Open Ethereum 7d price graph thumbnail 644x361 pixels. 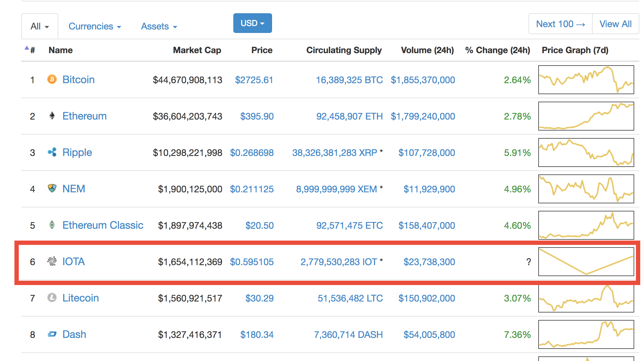586,116
